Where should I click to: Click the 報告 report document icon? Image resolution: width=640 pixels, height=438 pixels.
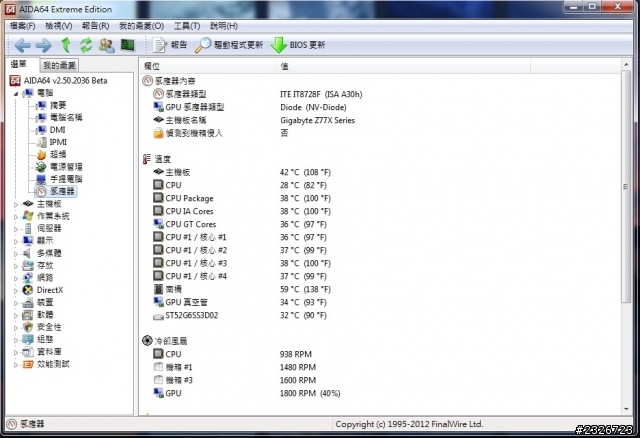pos(160,45)
